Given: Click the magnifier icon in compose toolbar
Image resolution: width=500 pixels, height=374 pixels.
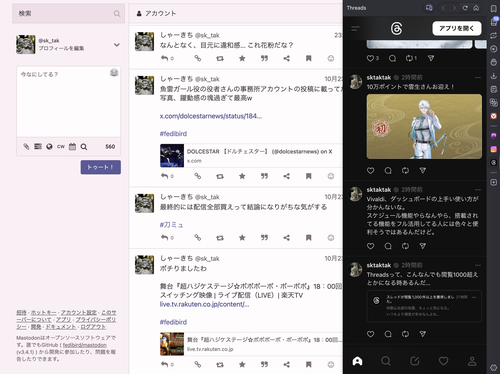Looking at the screenshot, I should coord(84,147).
